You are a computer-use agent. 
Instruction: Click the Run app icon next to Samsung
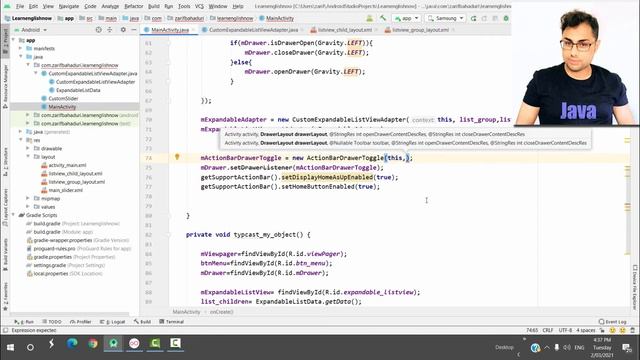coord(473,18)
